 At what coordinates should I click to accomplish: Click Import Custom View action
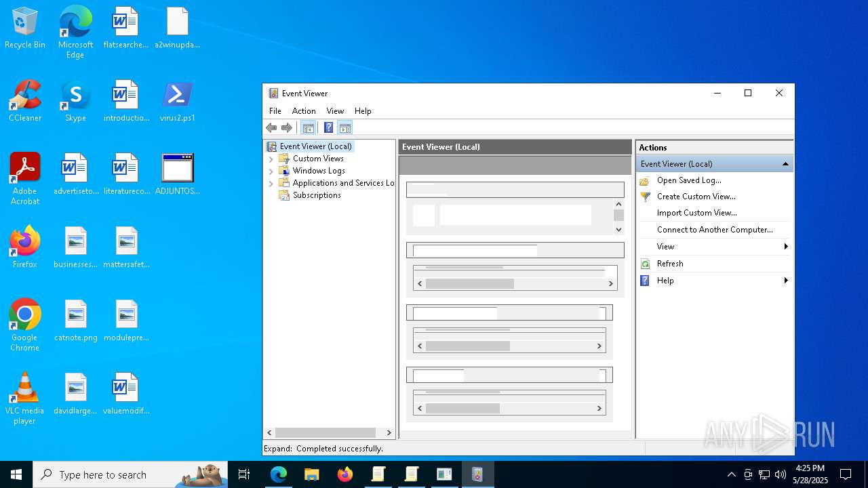tap(697, 213)
